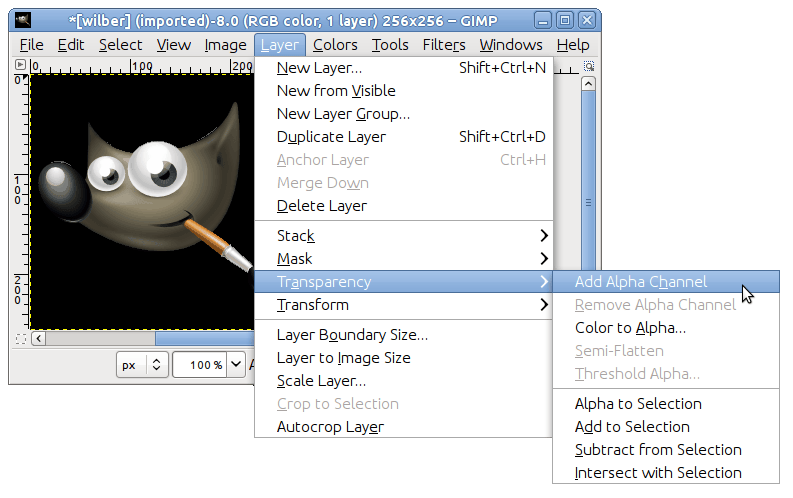793x498 pixels.
Task: Close the GIMP window
Action: [587, 21]
